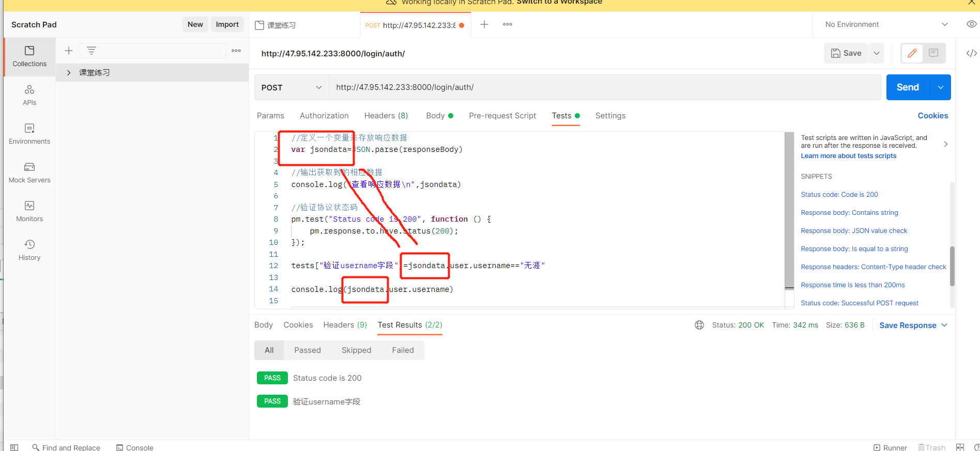Click Switch to a Workspace link
This screenshot has height=451, width=980.
pyautogui.click(x=559, y=3)
